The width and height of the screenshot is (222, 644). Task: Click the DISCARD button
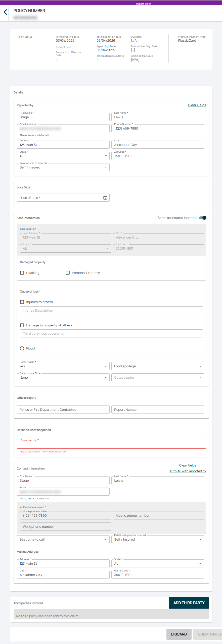pyautogui.click(x=179, y=634)
